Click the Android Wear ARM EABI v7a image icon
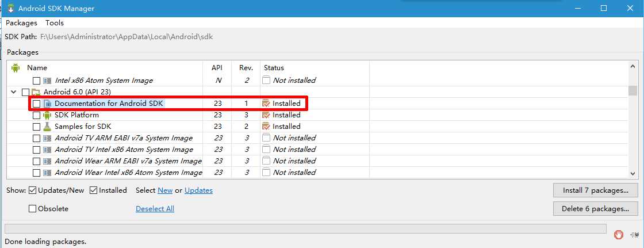This screenshot has width=644, height=248. pos(48,161)
